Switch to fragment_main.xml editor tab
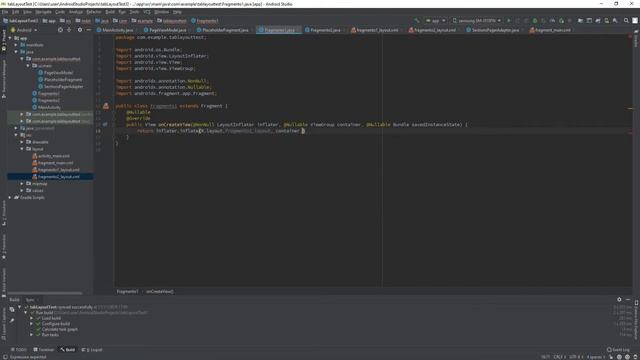 tap(550, 30)
